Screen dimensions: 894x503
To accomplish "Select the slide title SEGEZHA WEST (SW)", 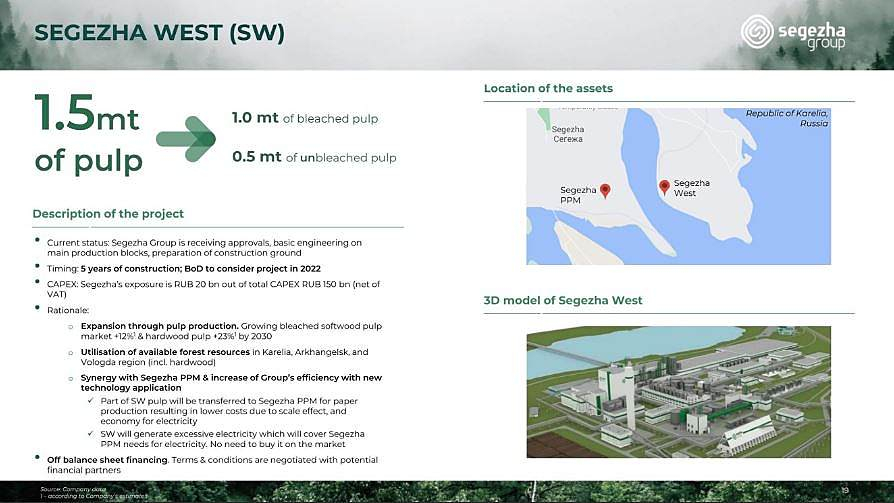I will [x=159, y=33].
